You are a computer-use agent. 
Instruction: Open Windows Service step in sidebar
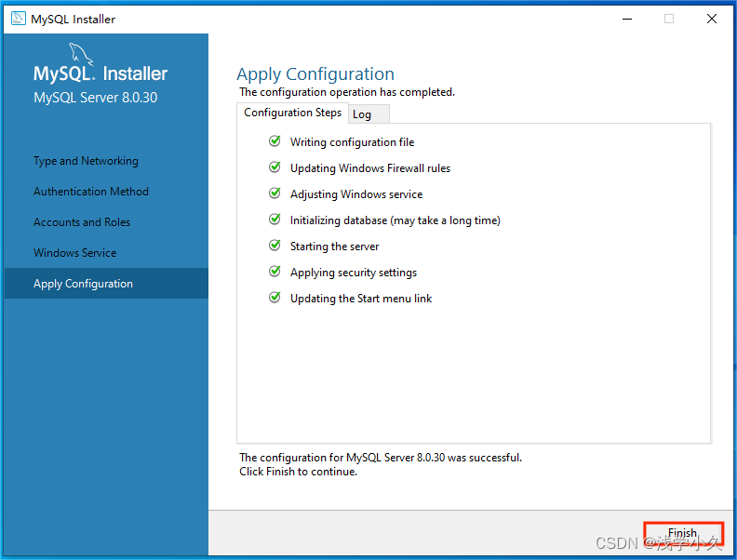[74, 253]
